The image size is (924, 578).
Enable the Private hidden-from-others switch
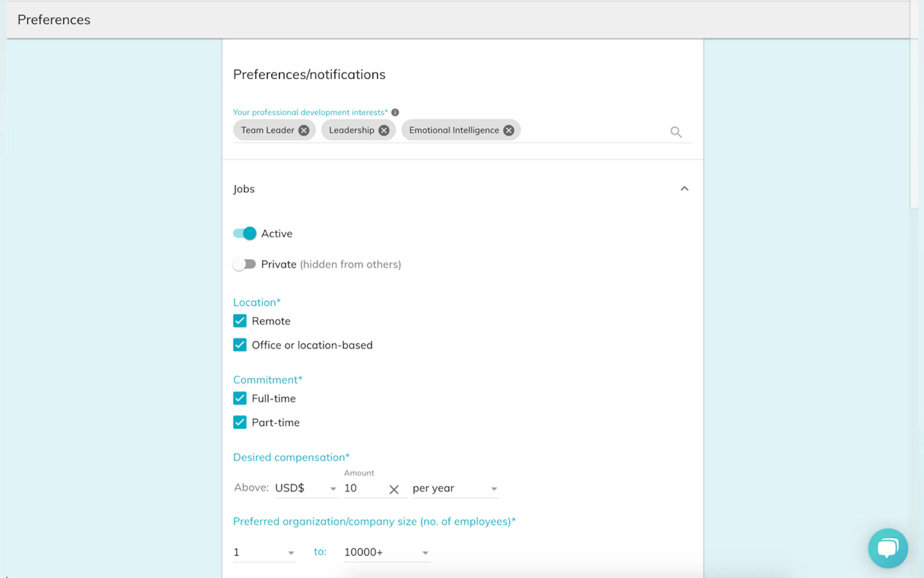[x=244, y=264]
